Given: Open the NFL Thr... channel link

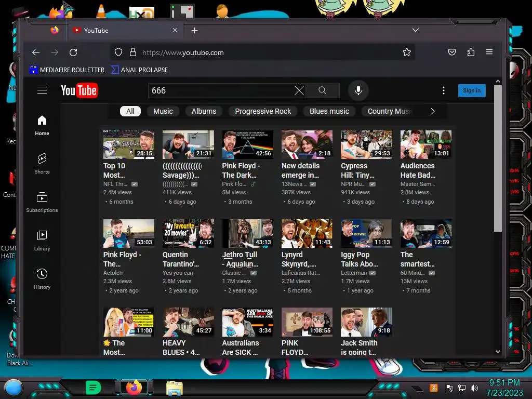Looking at the screenshot, I should [115, 184].
